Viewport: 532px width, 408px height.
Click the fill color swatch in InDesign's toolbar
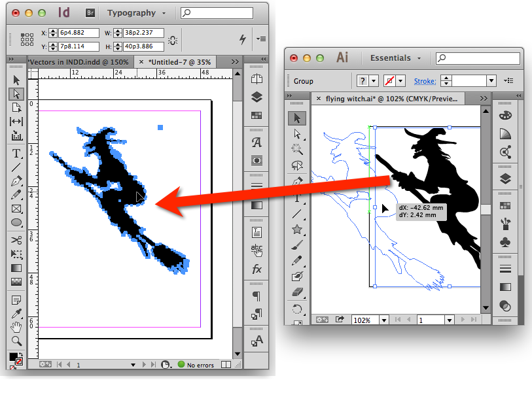14,356
